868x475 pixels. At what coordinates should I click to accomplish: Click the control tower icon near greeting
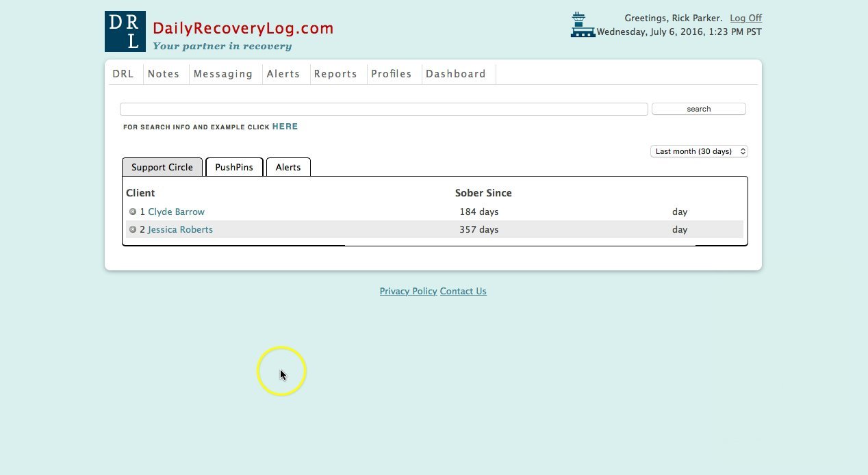(582, 25)
